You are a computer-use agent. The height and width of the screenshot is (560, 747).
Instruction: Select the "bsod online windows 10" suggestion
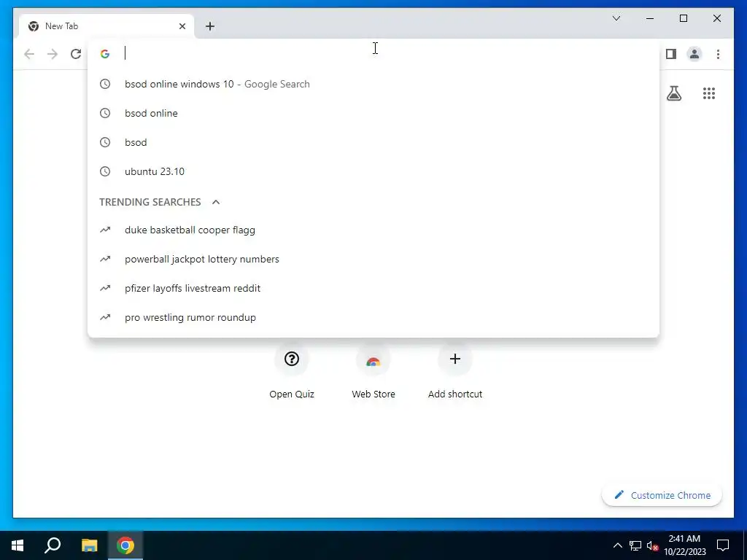[373, 84]
